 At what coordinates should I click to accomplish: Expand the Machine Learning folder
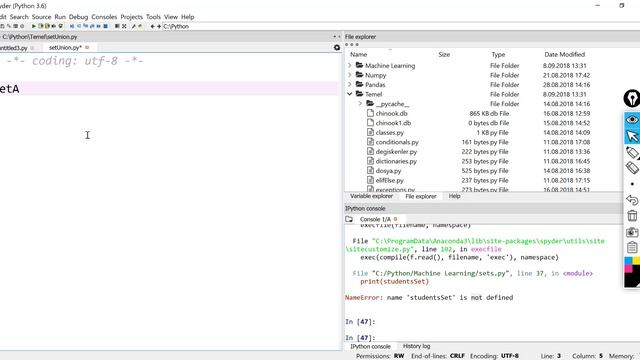[x=350, y=65]
